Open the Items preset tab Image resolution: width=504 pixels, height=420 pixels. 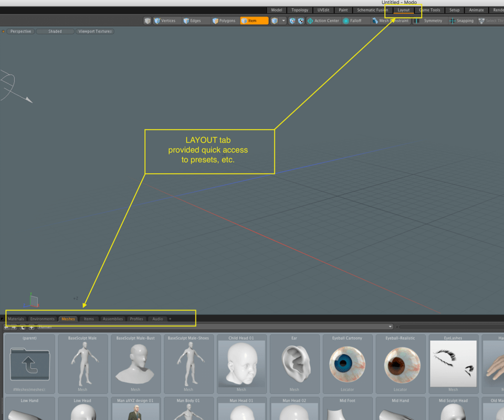pyautogui.click(x=89, y=319)
